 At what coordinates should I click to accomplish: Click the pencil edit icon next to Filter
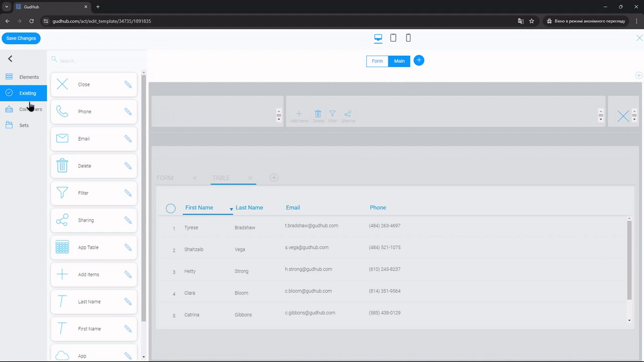coord(128,193)
